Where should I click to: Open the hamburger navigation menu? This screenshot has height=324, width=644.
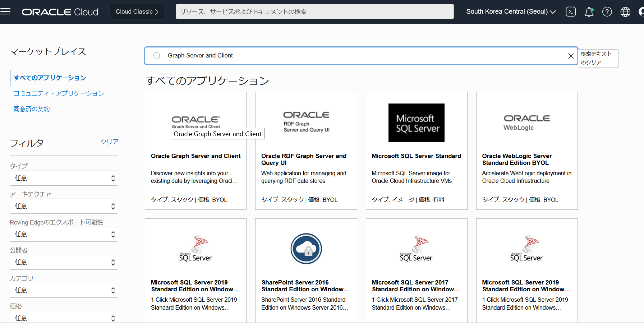pyautogui.click(x=5, y=11)
